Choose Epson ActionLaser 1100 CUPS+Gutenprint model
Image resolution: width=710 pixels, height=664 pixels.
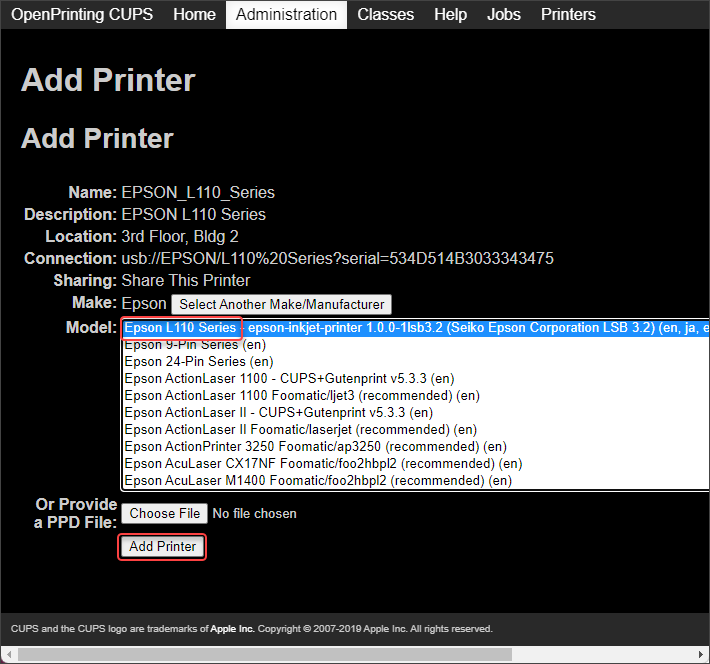(416, 379)
